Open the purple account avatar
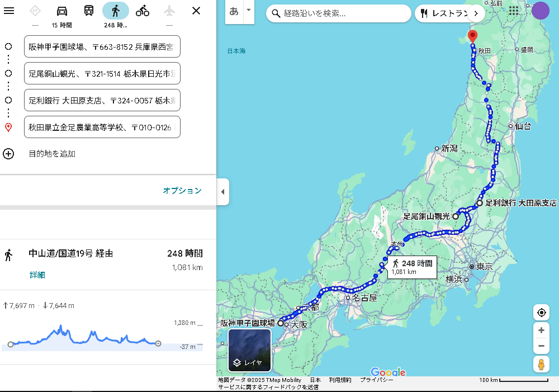This screenshot has width=559, height=392. [x=541, y=11]
